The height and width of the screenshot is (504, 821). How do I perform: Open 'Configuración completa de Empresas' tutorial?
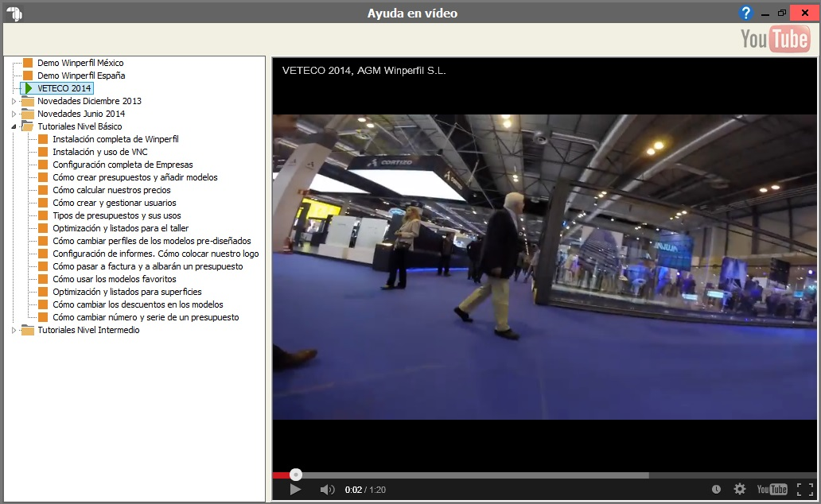click(x=123, y=165)
